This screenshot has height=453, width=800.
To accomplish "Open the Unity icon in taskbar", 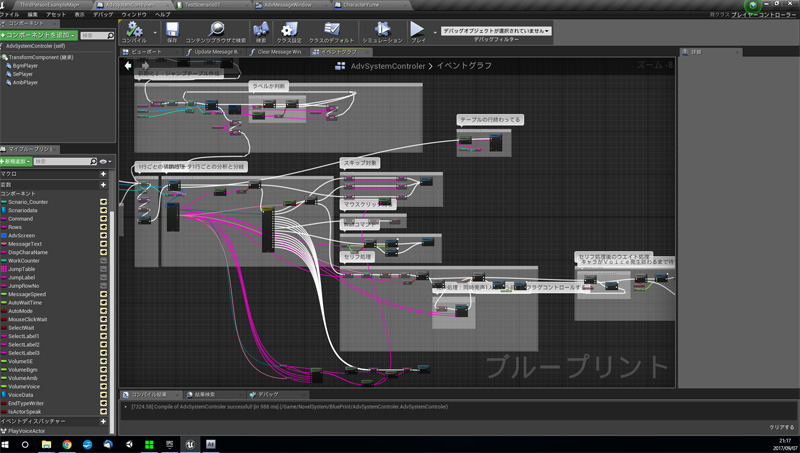I will click(129, 444).
